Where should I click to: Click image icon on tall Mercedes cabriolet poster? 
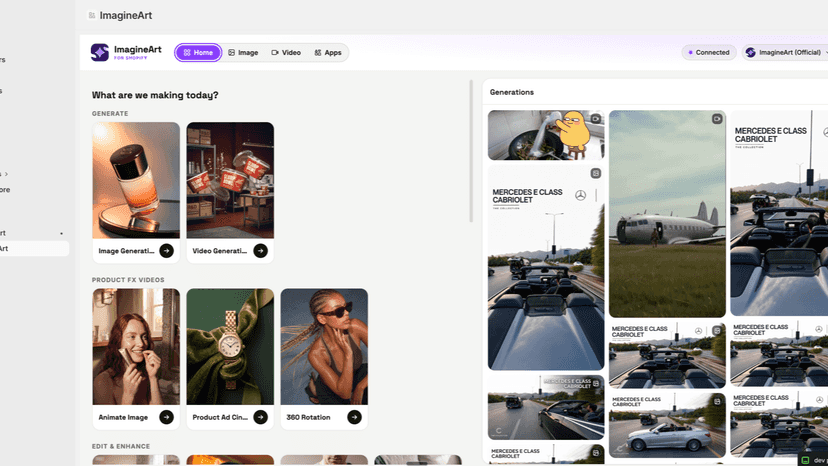596,173
